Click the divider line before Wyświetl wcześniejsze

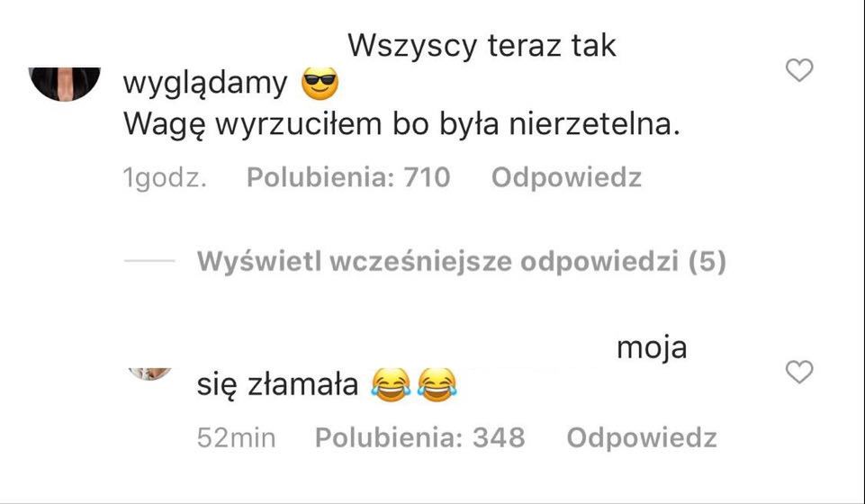149,261
